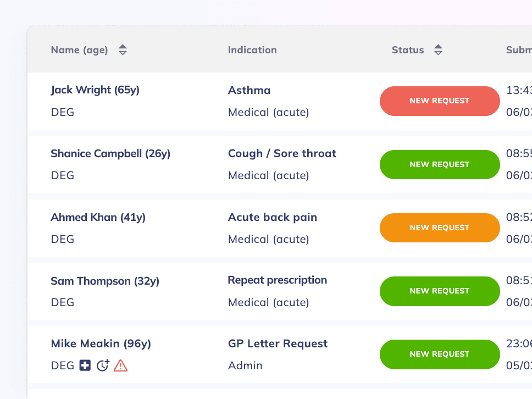532x399 pixels.
Task: Click the Indication column header
Action: (252, 49)
